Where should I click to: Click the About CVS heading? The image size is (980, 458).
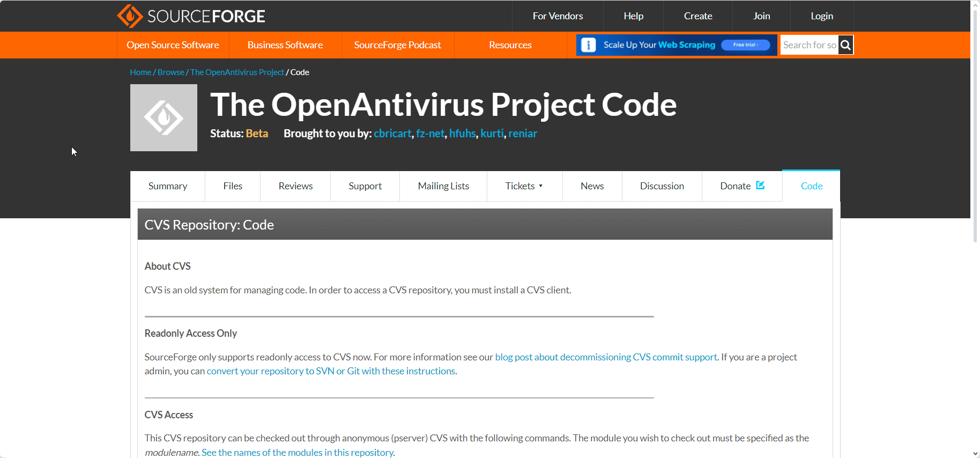167,267
